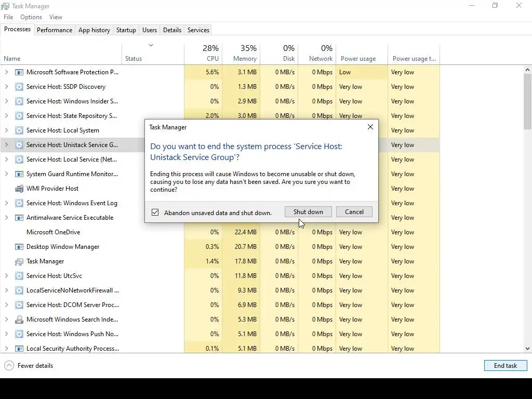This screenshot has width=532, height=399.
Task: Click the scrollbar up arrow
Action: tap(527, 70)
